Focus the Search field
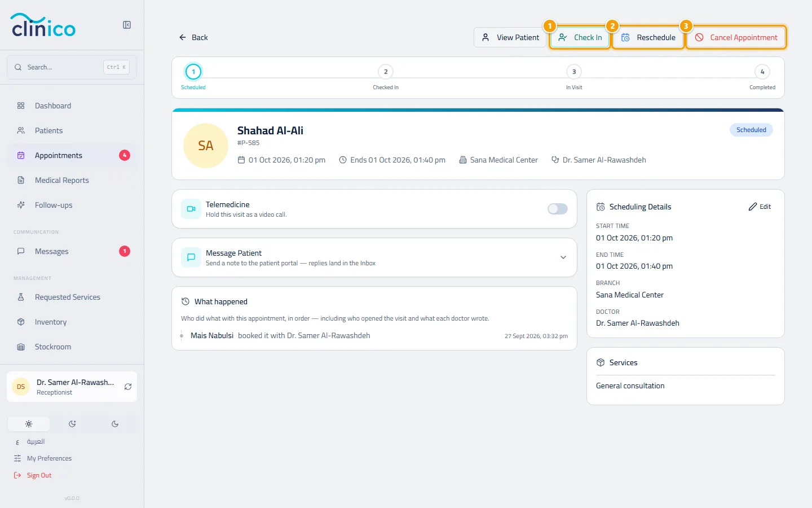 pyautogui.click(x=72, y=67)
